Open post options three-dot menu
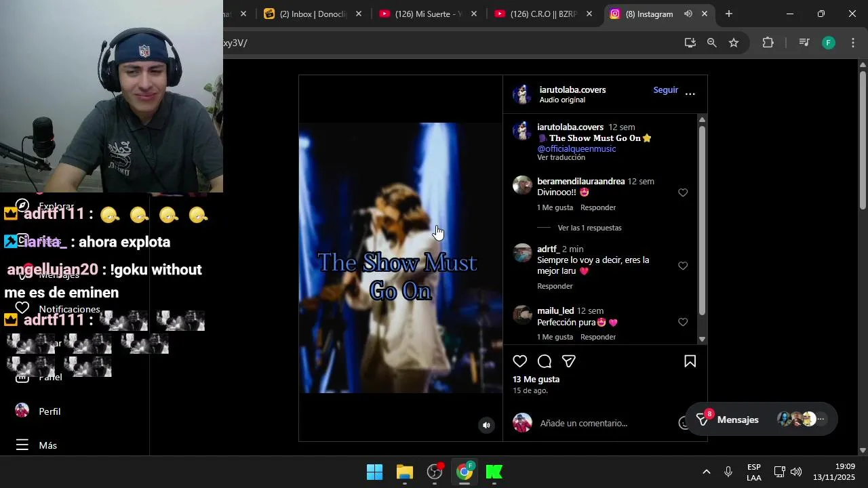Image resolution: width=868 pixels, height=488 pixels. (x=690, y=94)
